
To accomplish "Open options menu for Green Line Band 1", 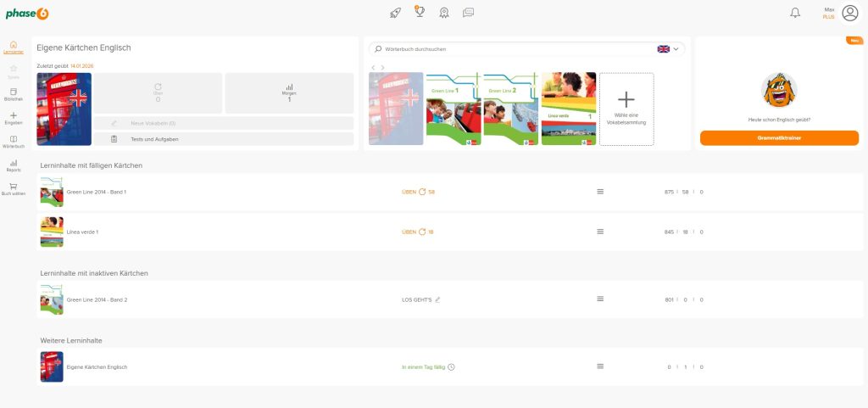I will click(x=600, y=192).
